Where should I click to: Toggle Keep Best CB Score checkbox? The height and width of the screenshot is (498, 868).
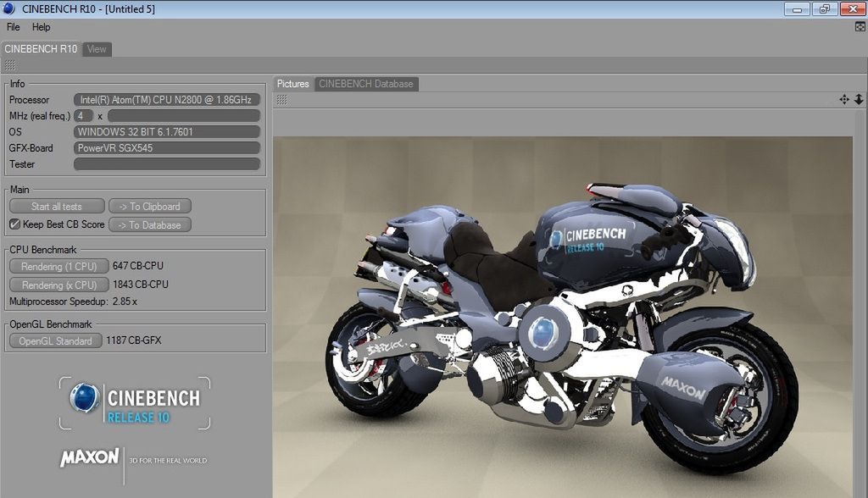point(15,224)
